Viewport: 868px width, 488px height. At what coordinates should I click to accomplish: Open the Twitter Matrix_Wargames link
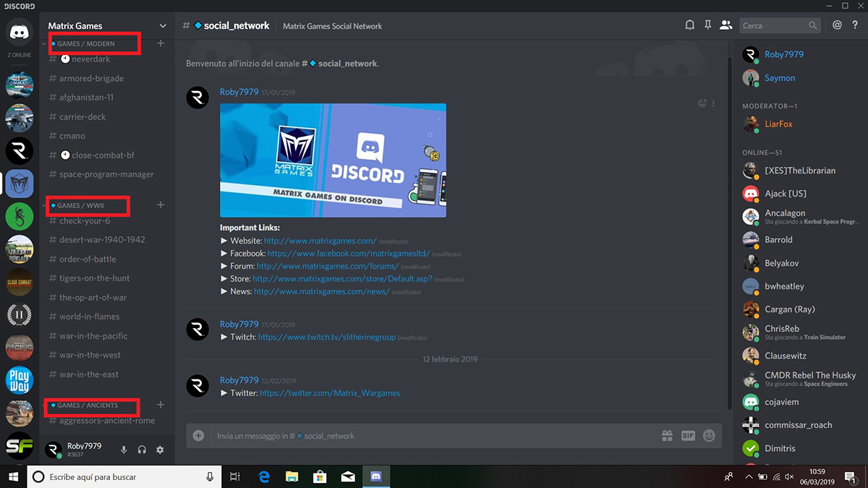coord(330,393)
